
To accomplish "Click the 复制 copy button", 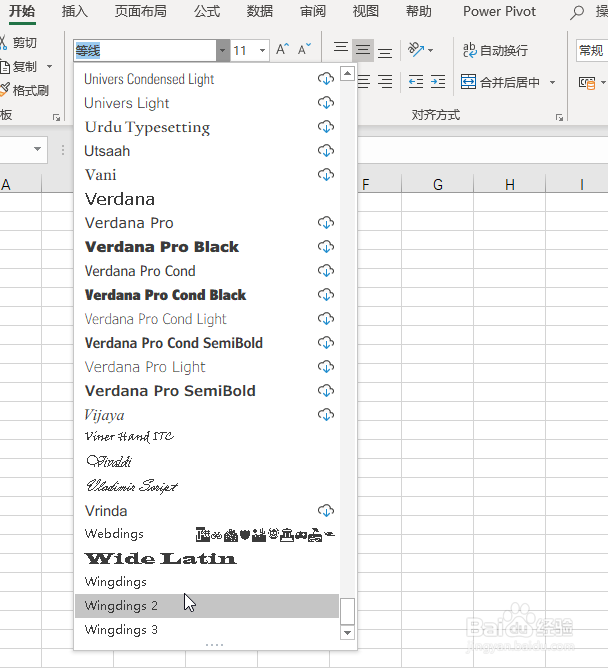I will click(20, 66).
